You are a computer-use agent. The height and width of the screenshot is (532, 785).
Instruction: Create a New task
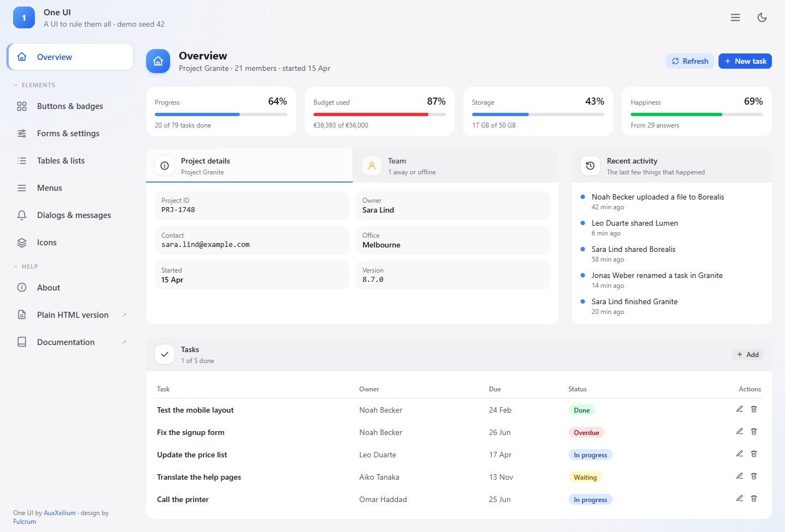click(x=745, y=61)
